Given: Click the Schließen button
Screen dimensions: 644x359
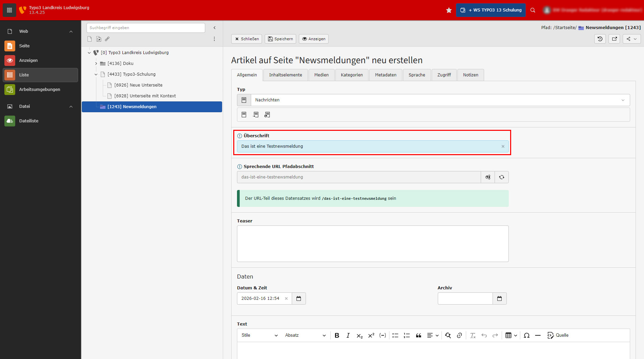Looking at the screenshot, I should point(246,39).
